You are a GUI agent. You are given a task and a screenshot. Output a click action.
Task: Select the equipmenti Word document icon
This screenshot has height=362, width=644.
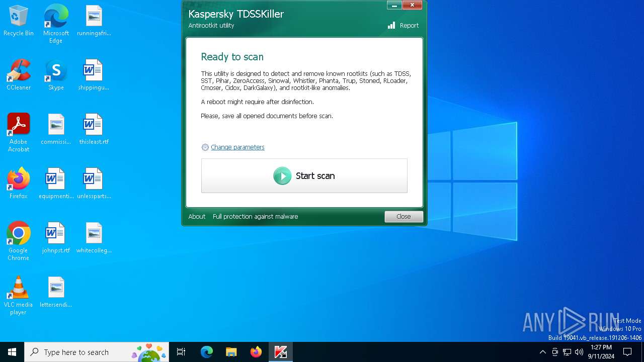coord(56,184)
